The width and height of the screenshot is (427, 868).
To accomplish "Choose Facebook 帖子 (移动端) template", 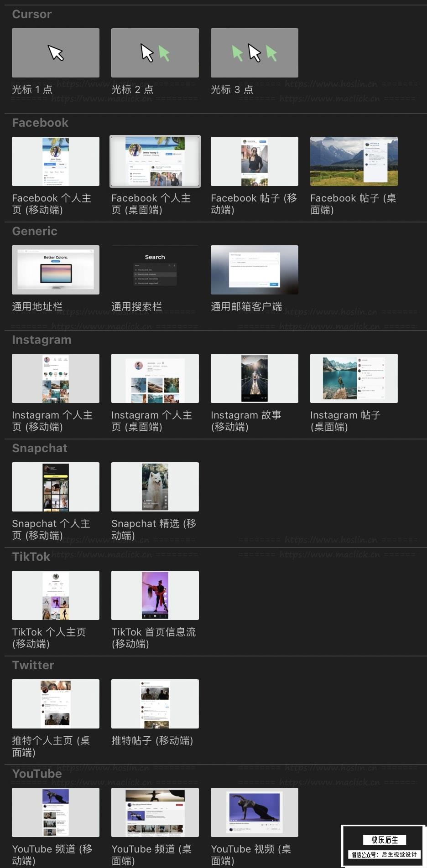I will tap(255, 161).
